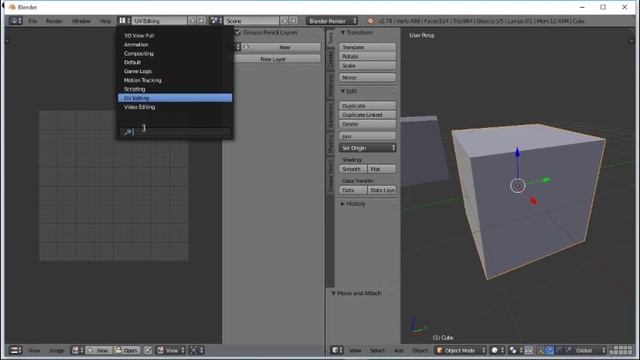
Task: Click the Scale button
Action: [x=367, y=65]
